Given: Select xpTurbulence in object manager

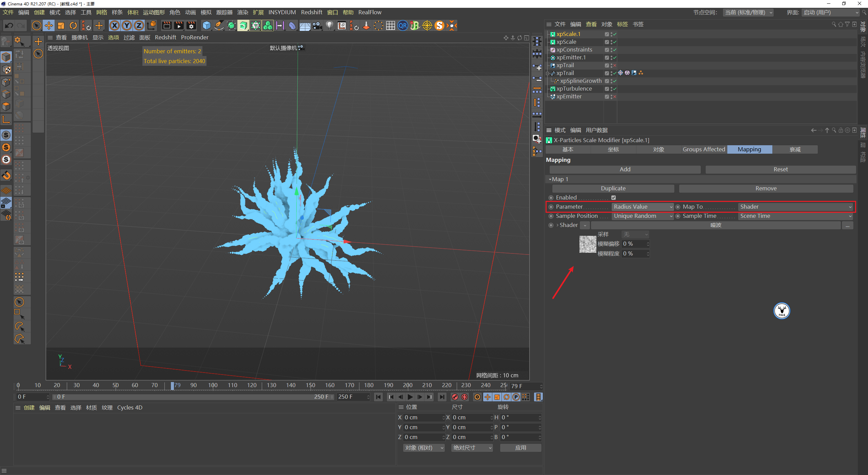Looking at the screenshot, I should click(x=574, y=89).
